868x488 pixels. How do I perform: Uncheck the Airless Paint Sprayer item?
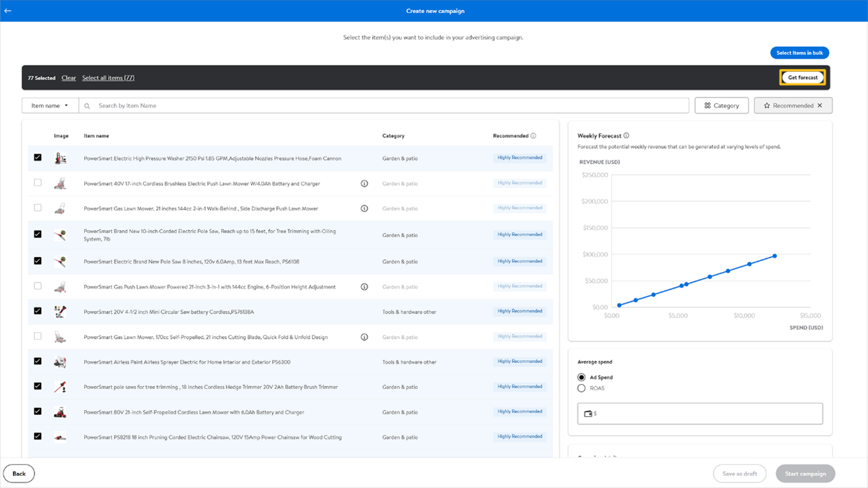coord(38,362)
